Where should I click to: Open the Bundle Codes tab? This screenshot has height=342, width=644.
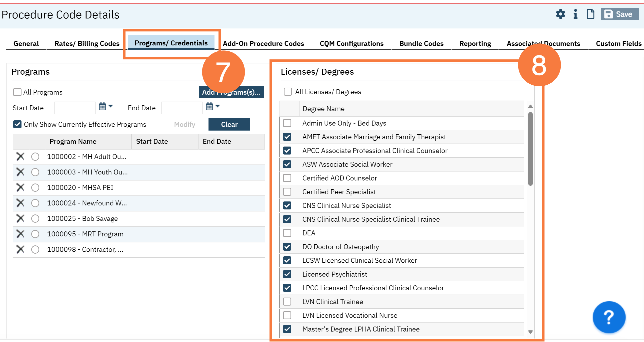(421, 43)
